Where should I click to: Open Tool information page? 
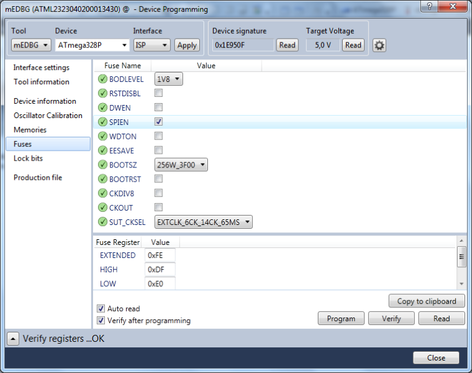(x=41, y=82)
